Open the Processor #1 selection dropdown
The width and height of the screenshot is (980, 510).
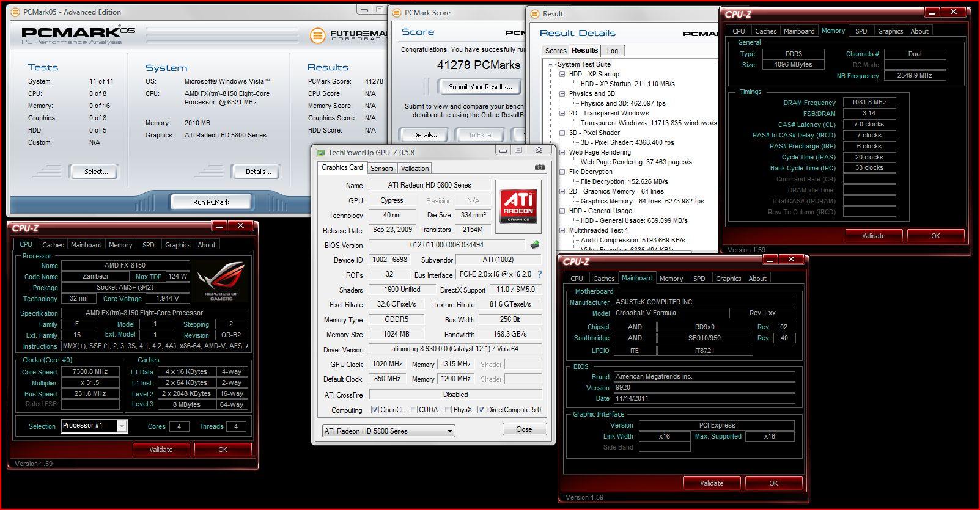pos(122,426)
